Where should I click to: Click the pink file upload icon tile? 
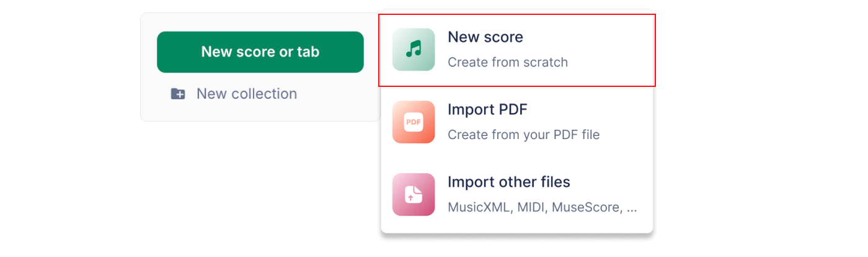414,194
